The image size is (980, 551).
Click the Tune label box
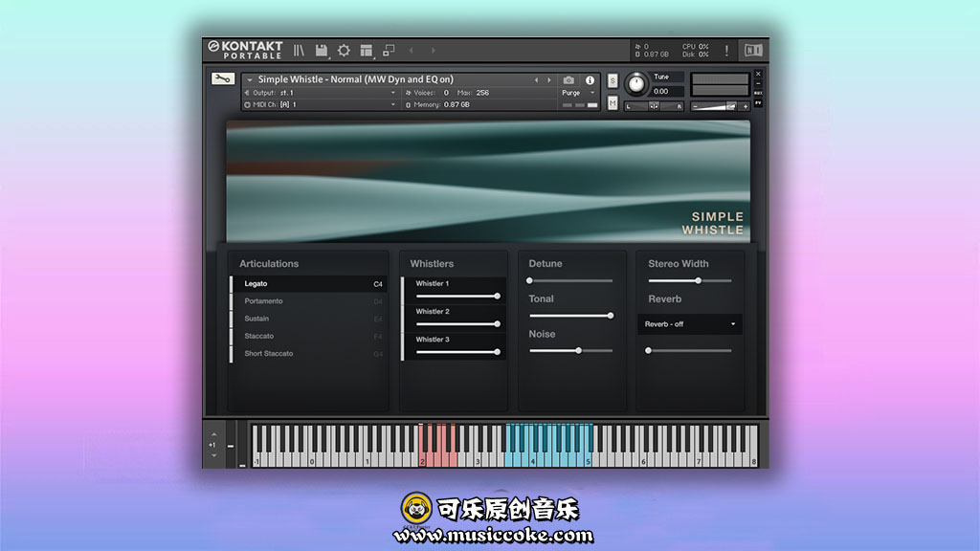667,77
